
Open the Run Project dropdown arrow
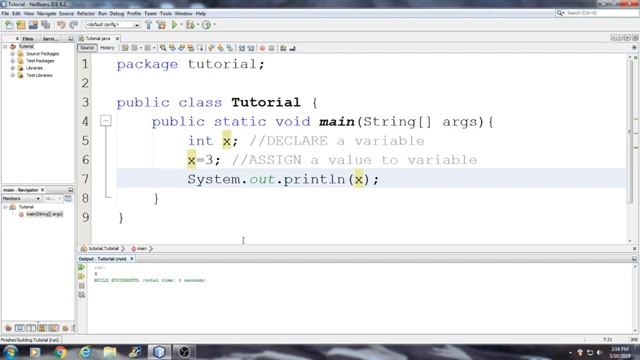click(182, 25)
